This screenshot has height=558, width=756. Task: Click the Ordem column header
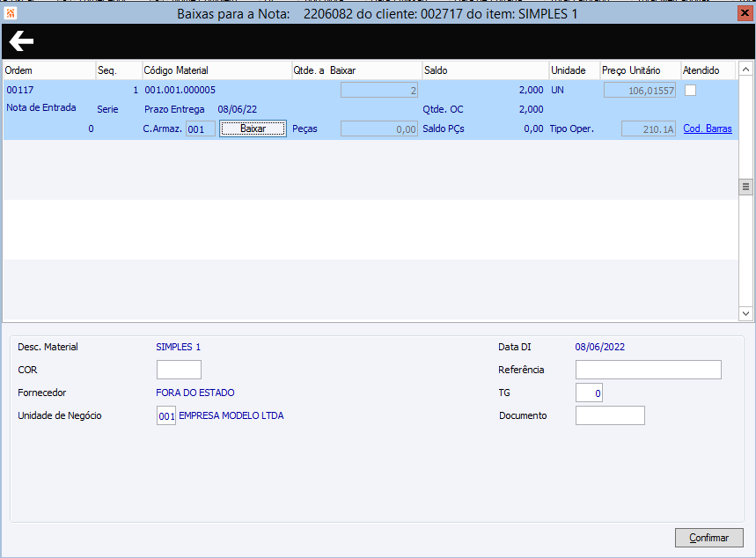[49, 70]
